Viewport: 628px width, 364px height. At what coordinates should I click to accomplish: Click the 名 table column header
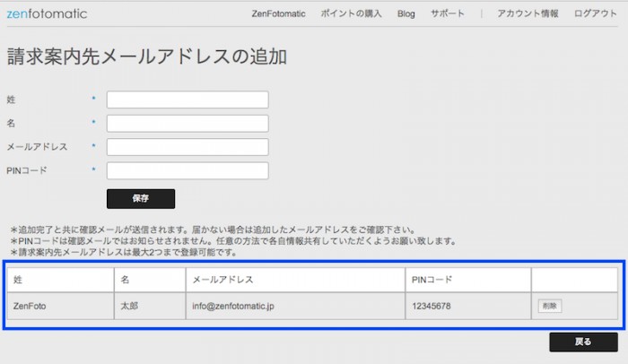click(150, 280)
